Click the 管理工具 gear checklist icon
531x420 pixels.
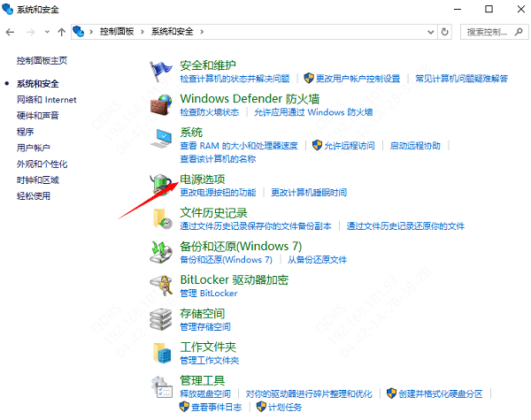pyautogui.click(x=162, y=386)
